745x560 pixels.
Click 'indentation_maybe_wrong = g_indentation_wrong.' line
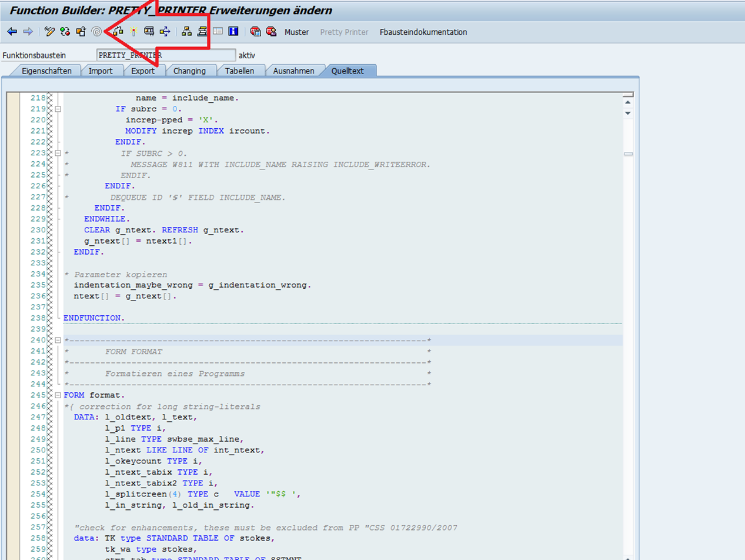[192, 285]
